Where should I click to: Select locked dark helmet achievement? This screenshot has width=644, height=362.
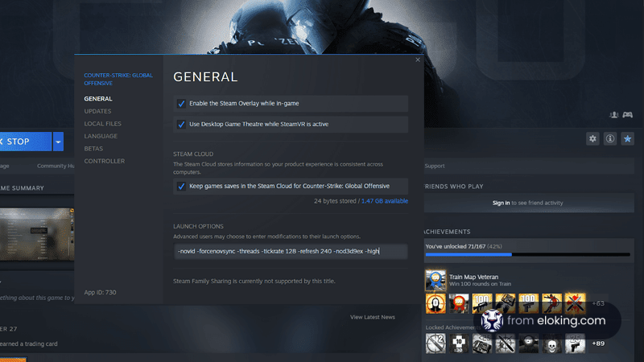tap(528, 343)
